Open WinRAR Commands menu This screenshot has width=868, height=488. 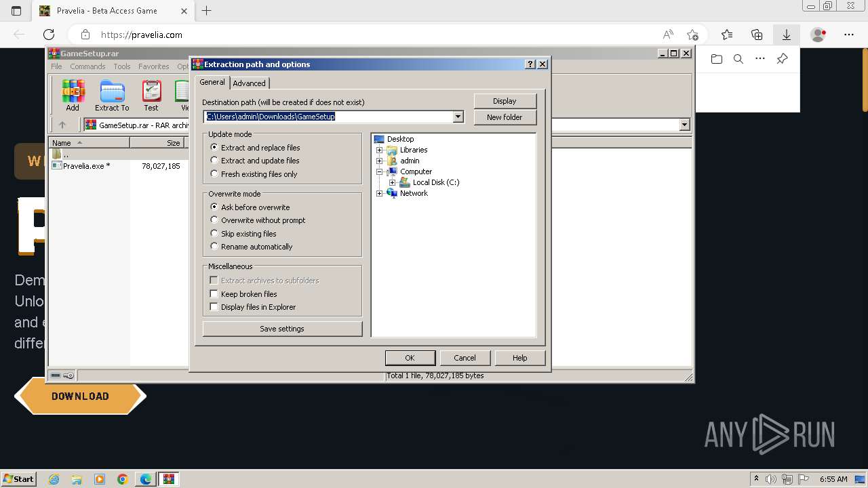coord(87,66)
